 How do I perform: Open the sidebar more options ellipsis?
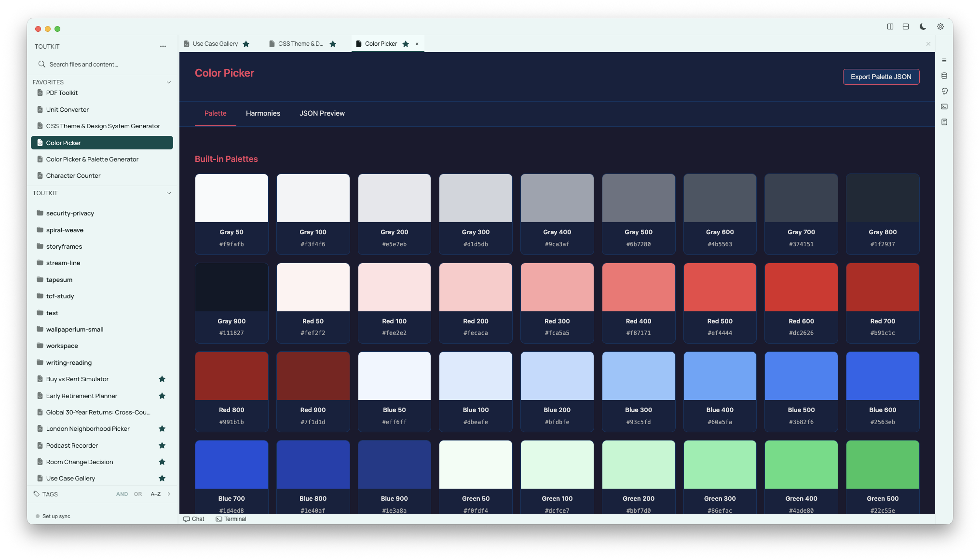[x=163, y=46]
